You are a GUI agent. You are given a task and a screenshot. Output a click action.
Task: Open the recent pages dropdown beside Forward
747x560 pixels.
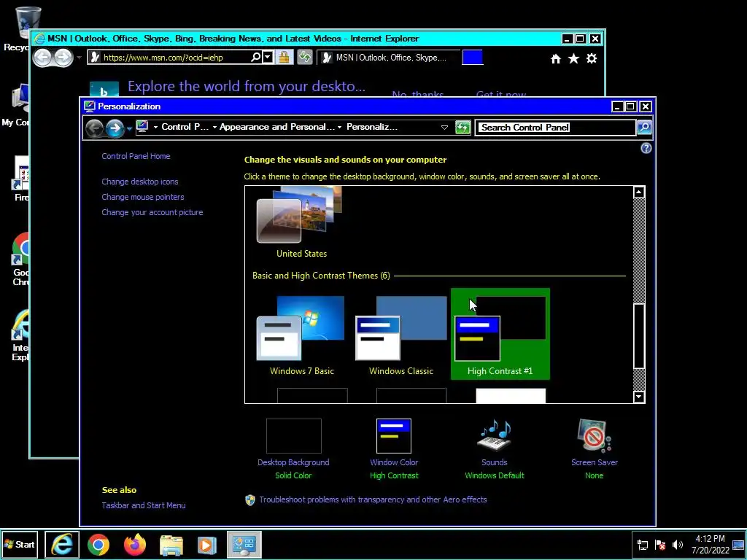129,128
